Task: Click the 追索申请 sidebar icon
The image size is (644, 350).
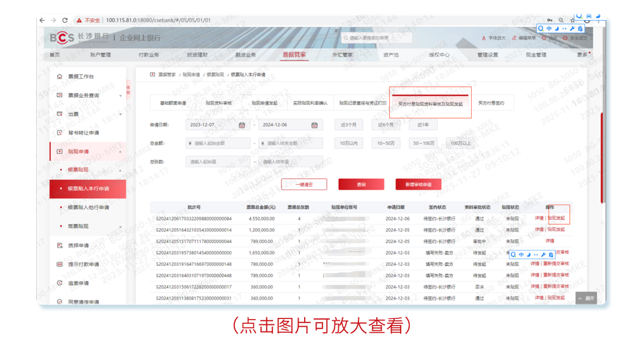Action: 60,283
